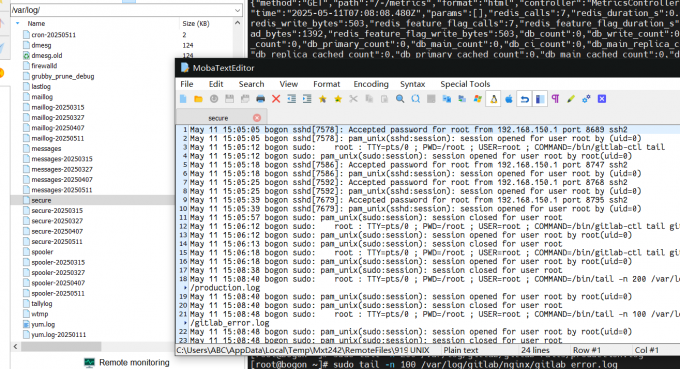Viewport: 680px width, 369px height.
Task: Select the grubby_prune_debug file
Action: click(62, 76)
